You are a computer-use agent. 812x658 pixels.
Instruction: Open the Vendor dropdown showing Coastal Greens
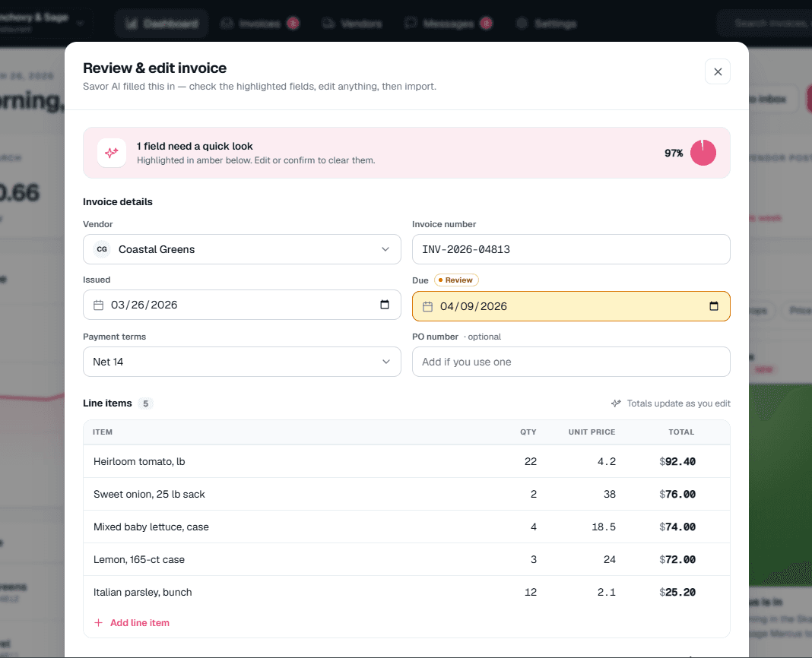(x=242, y=249)
